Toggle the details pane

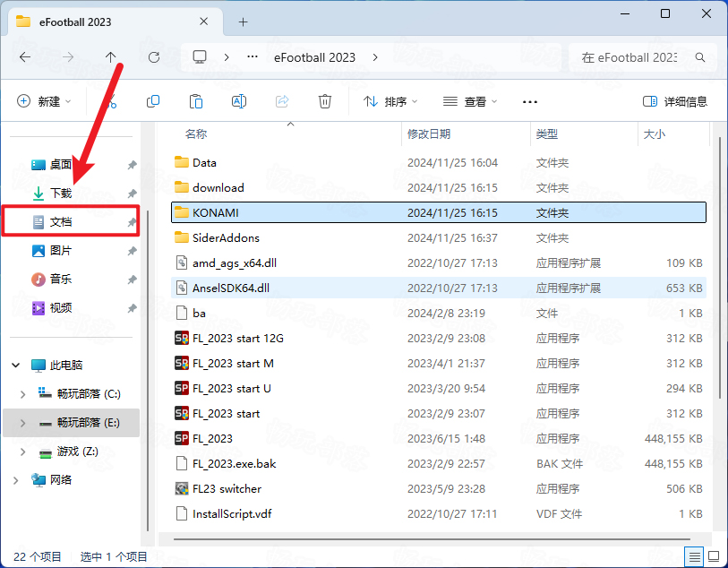point(674,101)
